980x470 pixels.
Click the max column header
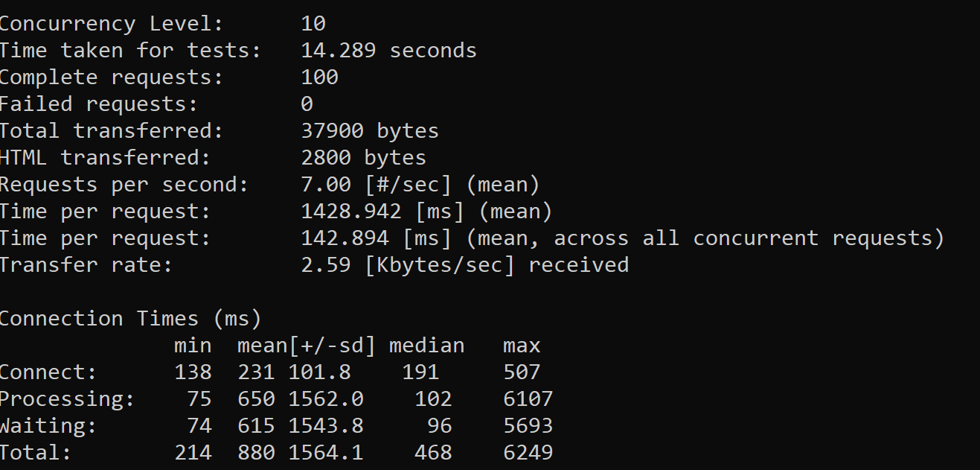pos(522,346)
